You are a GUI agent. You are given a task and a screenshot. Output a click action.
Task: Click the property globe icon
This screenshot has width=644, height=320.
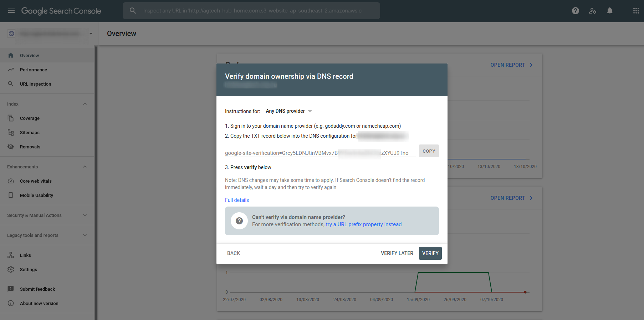11,34
